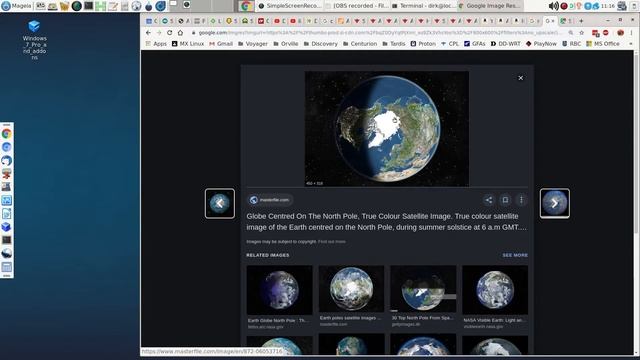640x360 pixels.
Task: Open the related image 'Earth Globe North Pole'
Action: 280,297
